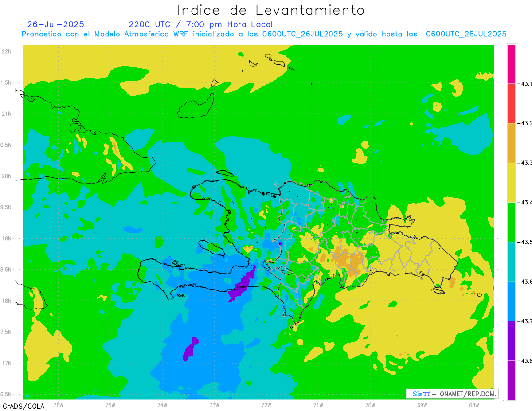Screen dimensions: 532x411
Task: Click the '20N' latitude label
Action: 7,176
